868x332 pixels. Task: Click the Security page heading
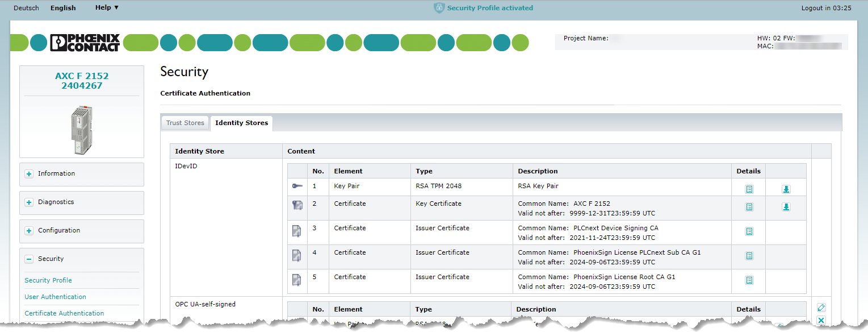[184, 72]
